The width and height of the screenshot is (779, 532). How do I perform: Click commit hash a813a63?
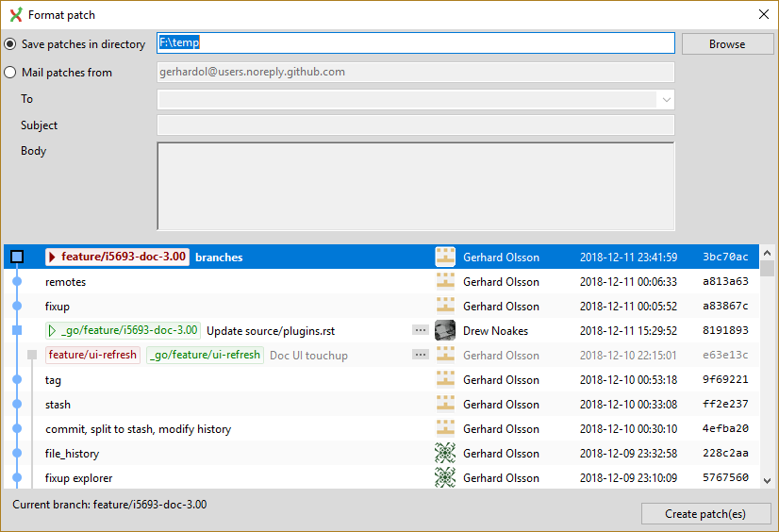coord(725,281)
